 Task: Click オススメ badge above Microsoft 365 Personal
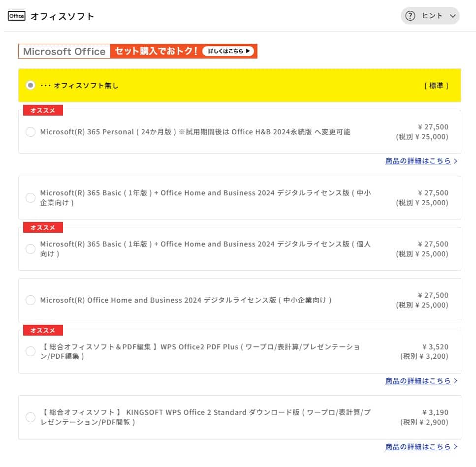(43, 110)
